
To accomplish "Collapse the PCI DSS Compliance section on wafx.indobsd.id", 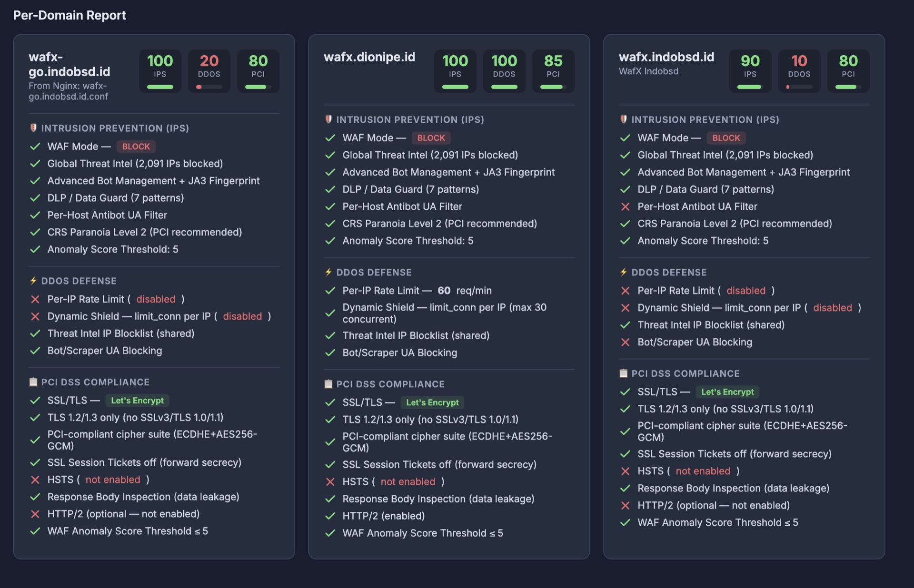I will 685,373.
